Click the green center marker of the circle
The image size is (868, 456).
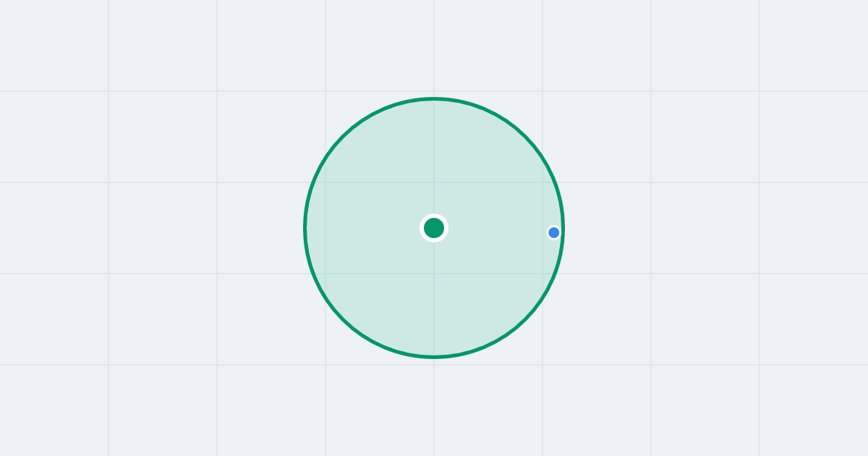[434, 228]
